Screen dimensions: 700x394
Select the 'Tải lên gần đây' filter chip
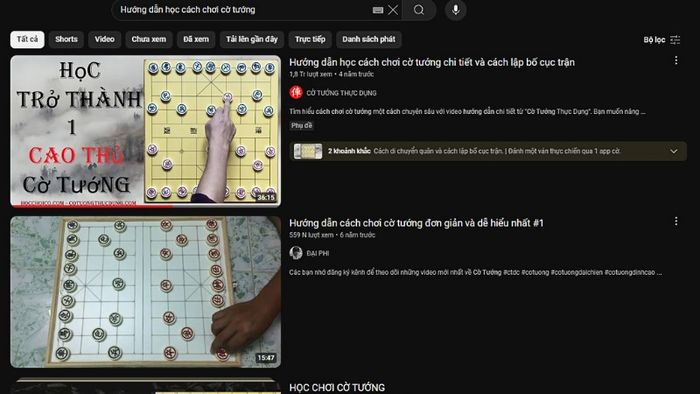252,39
